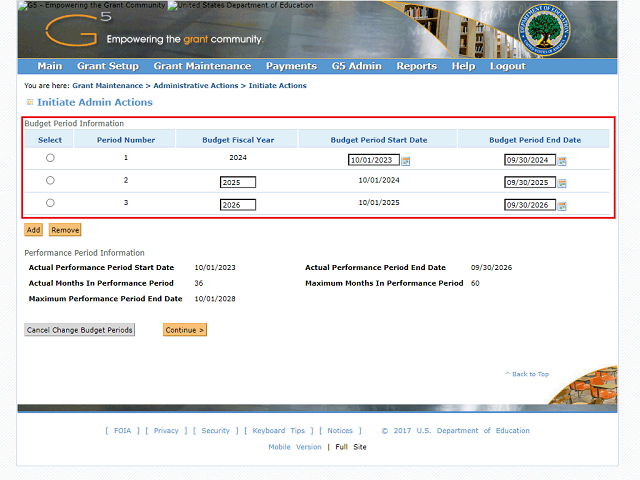Open calendar for period 1 start date
Viewport: 640px width, 480px height.
coord(405,161)
